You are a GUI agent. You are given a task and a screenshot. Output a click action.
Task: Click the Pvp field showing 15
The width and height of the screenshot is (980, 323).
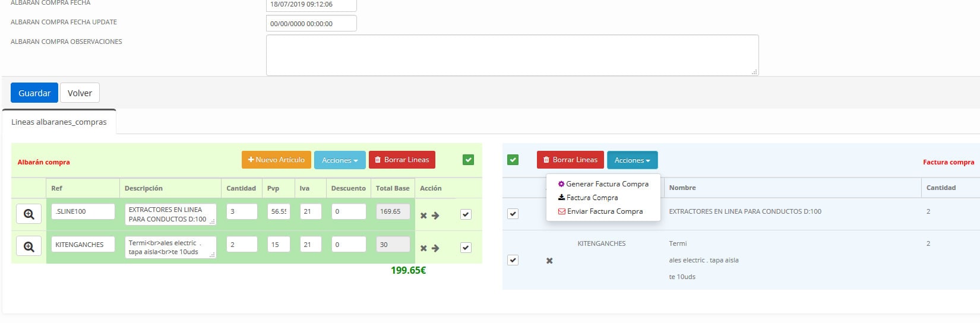point(279,245)
